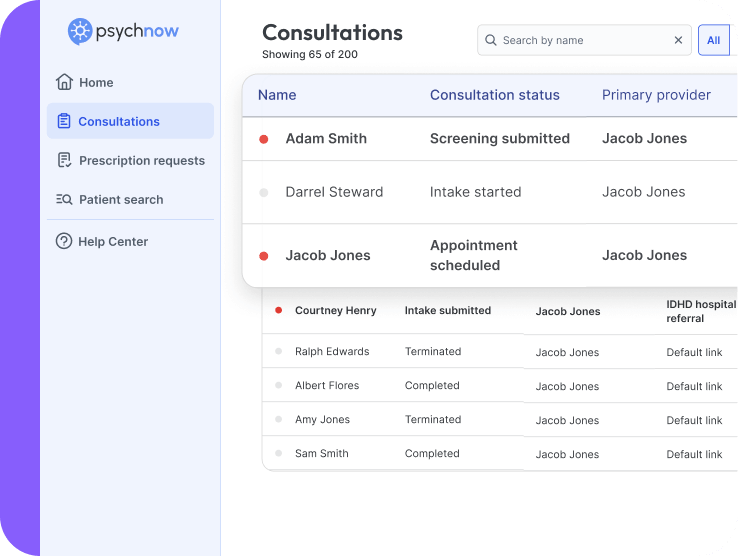Screen dimensions: 738x556
Task: Click the grey dot beside Ralph Edwards
Action: pyautogui.click(x=279, y=351)
